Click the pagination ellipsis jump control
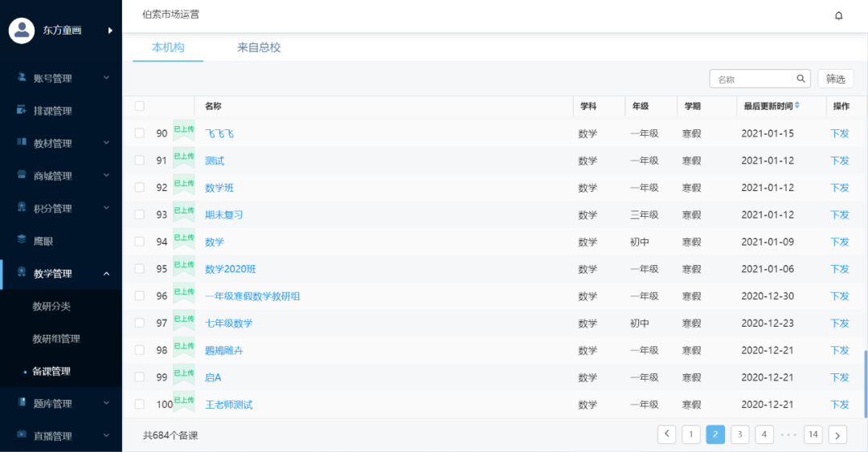Image resolution: width=868 pixels, height=452 pixels. [x=788, y=435]
